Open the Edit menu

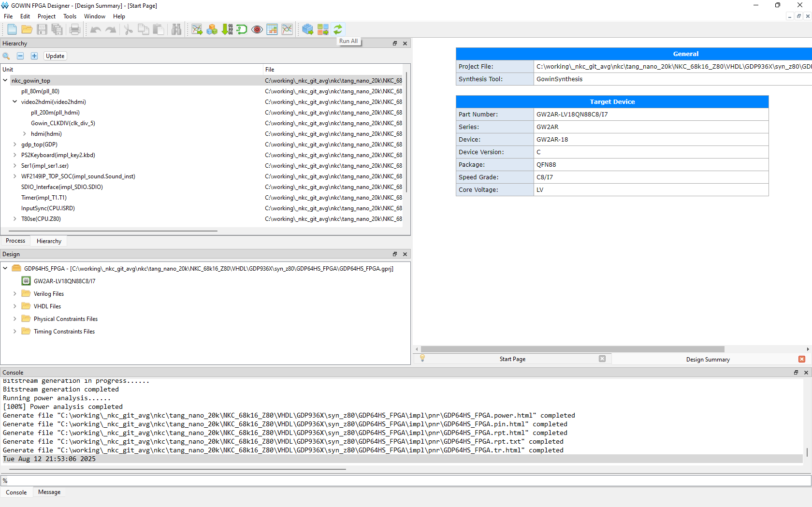[25, 16]
